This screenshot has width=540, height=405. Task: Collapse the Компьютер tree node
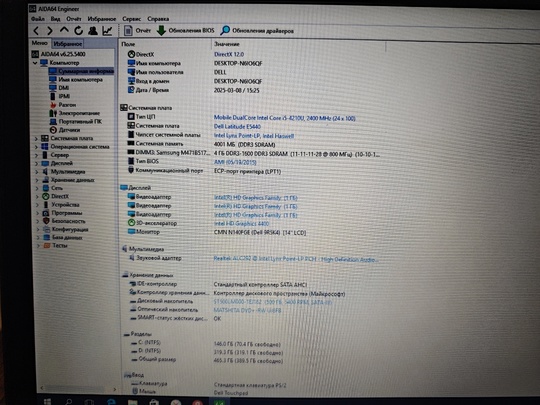tap(35, 63)
